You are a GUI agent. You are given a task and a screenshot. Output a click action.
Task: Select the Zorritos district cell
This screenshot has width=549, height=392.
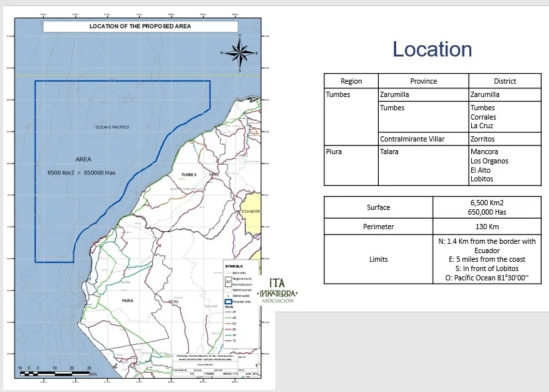pyautogui.click(x=505, y=139)
